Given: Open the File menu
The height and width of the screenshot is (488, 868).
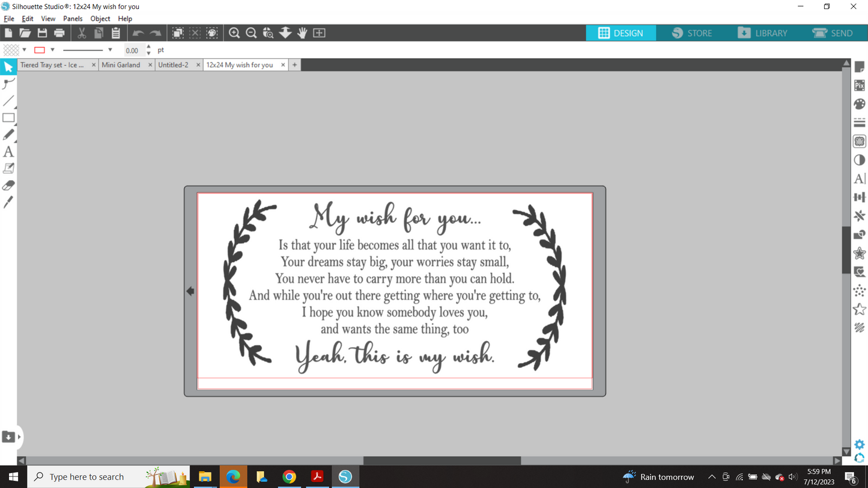Looking at the screenshot, I should 9,19.
